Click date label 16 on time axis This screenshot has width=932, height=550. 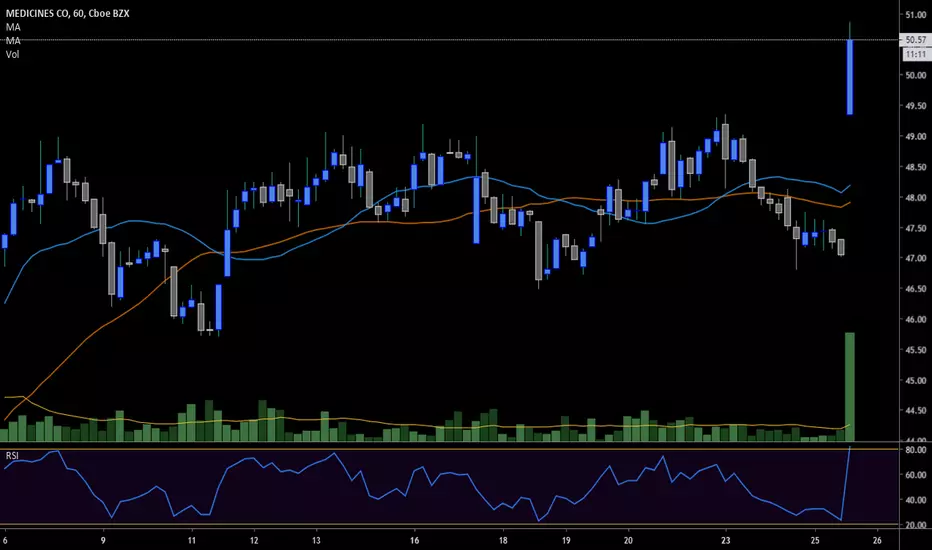(414, 540)
